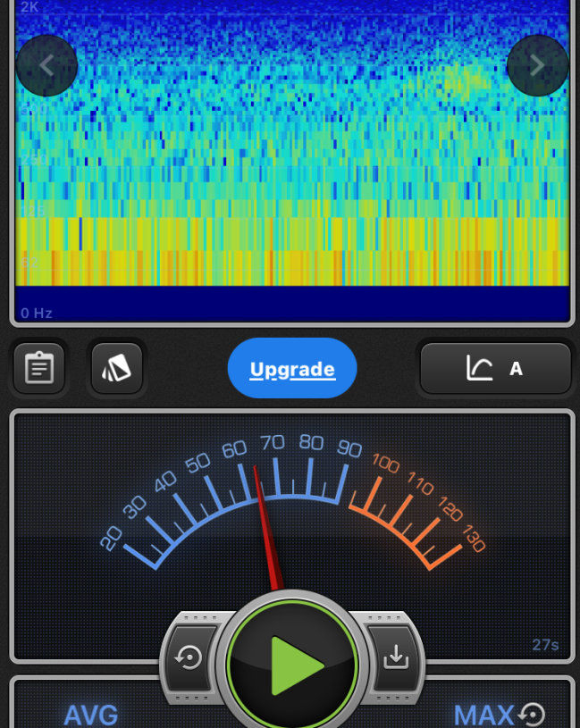This screenshot has height=728, width=580.
Task: Open the themes cards icon
Action: point(116,369)
